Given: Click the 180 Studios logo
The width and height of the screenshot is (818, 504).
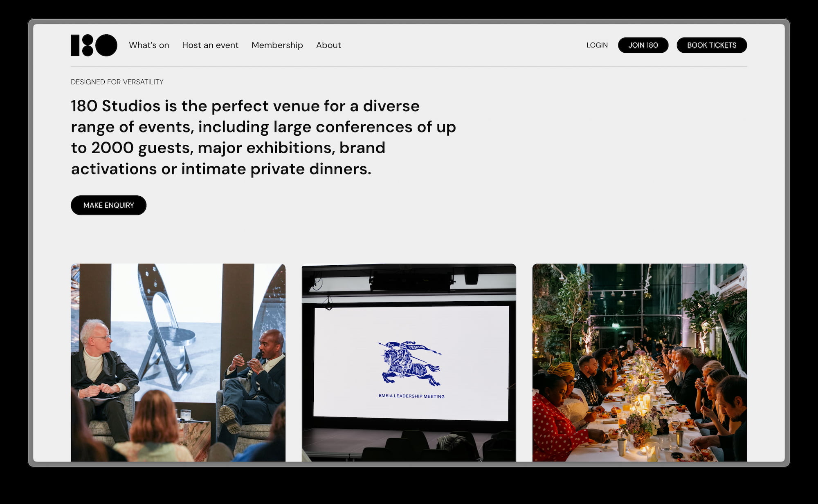Looking at the screenshot, I should tap(94, 45).
